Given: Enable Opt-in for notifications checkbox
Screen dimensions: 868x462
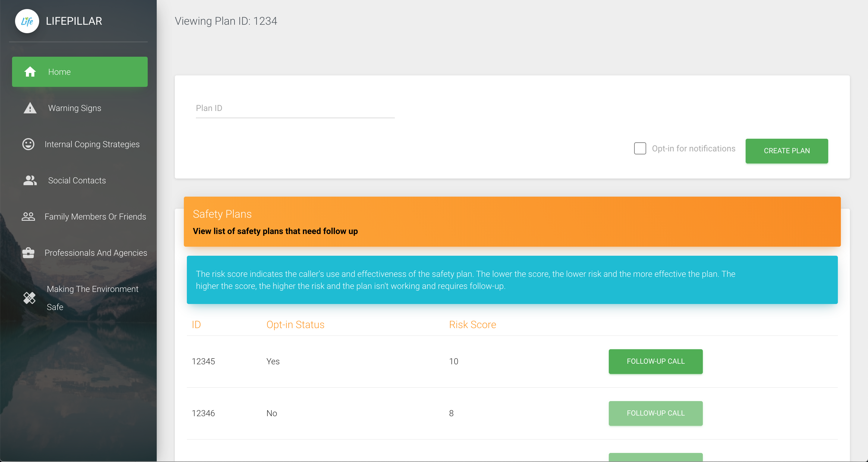Looking at the screenshot, I should coord(640,148).
